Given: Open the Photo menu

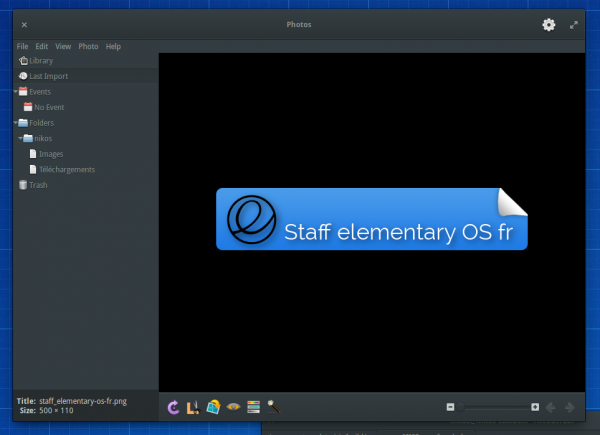Looking at the screenshot, I should [x=88, y=46].
